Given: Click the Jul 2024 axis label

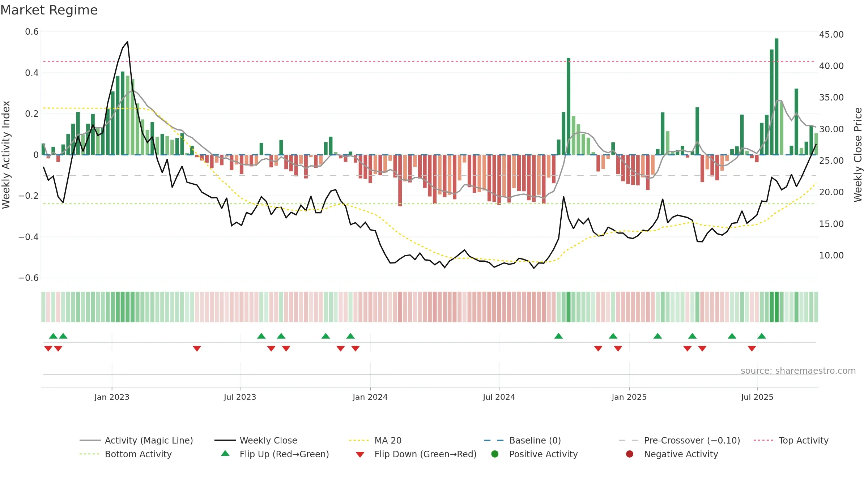Looking at the screenshot, I should tap(499, 397).
